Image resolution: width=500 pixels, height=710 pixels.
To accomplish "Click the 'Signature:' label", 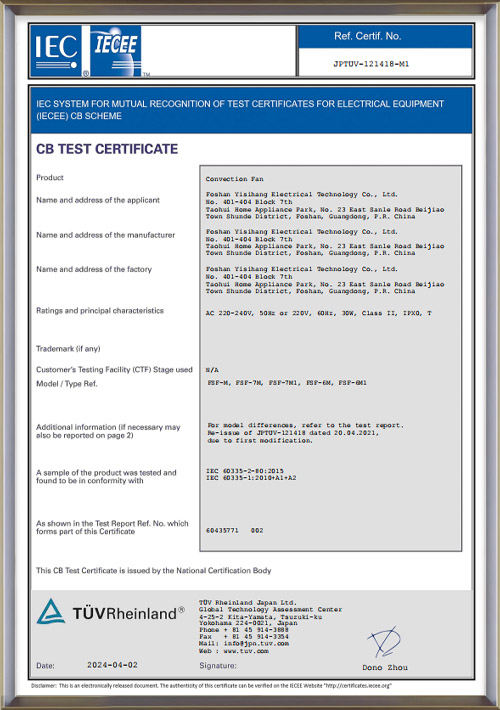I will [218, 666].
